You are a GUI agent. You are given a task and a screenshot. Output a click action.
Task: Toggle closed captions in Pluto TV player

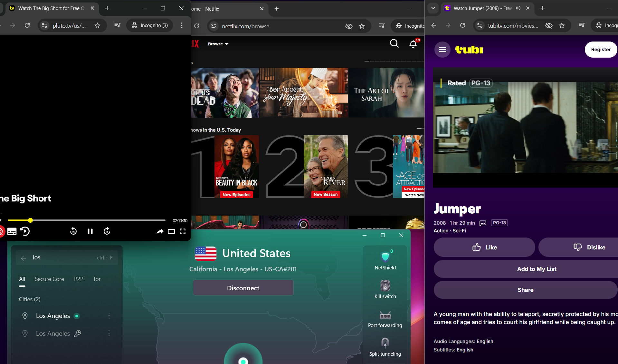click(12, 231)
